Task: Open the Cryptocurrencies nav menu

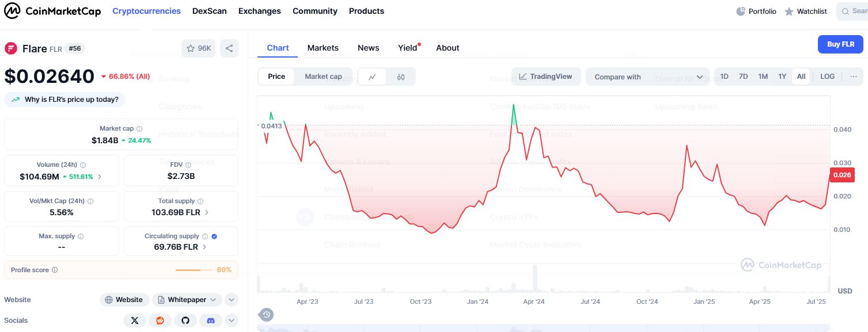Action: coord(146,11)
